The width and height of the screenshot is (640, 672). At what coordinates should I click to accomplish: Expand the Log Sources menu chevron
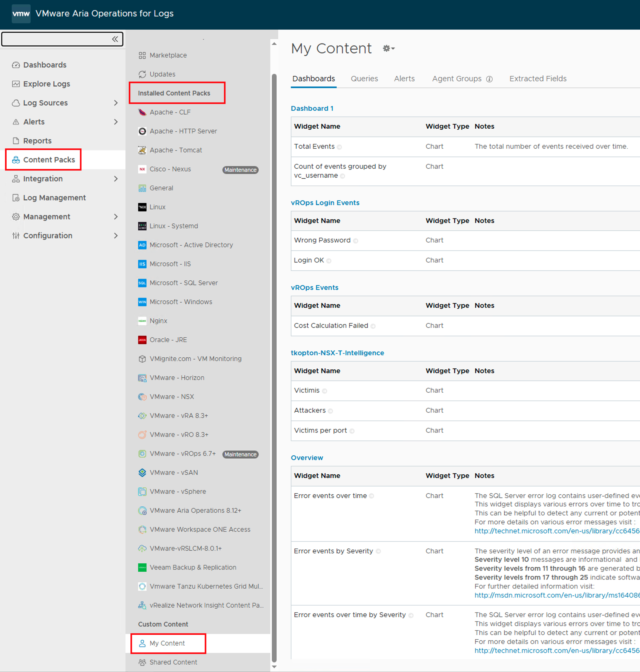116,103
